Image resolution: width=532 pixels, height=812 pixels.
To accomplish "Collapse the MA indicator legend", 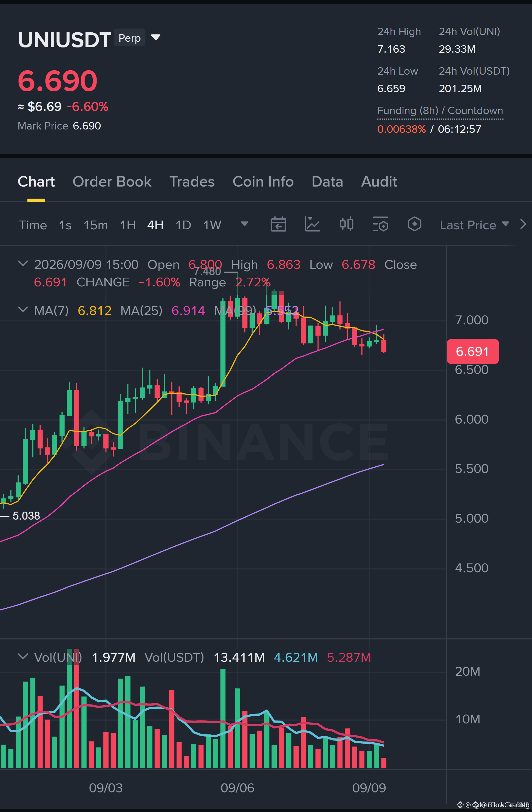I will coord(23,309).
